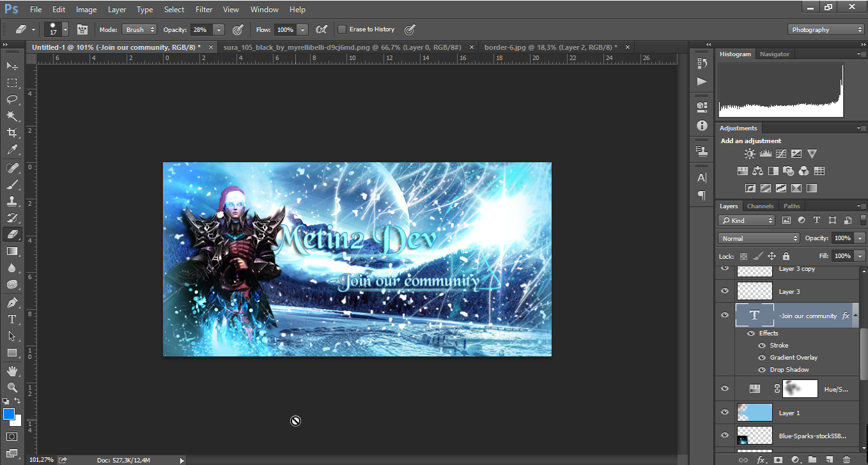Select the Move tool

(x=12, y=66)
